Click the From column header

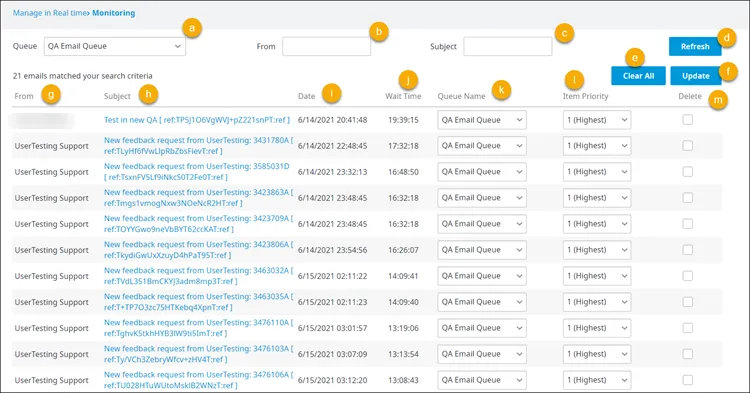tap(24, 96)
